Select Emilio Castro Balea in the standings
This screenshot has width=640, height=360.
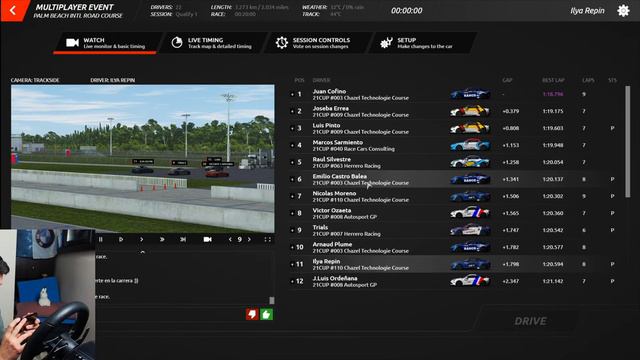(456, 179)
